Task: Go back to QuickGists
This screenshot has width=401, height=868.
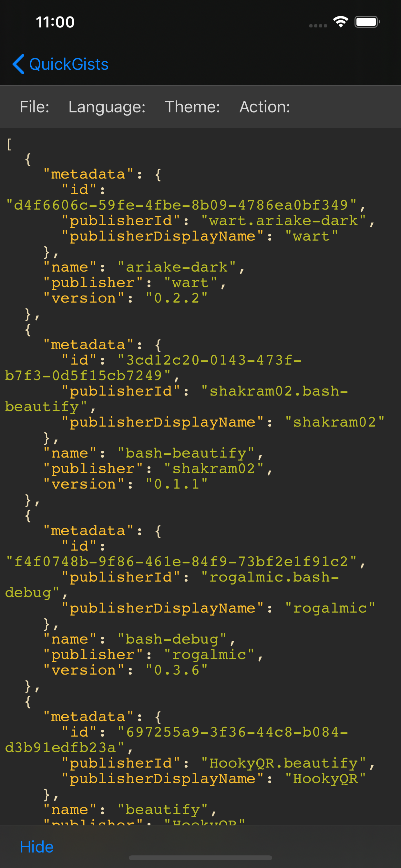Action: [x=60, y=64]
